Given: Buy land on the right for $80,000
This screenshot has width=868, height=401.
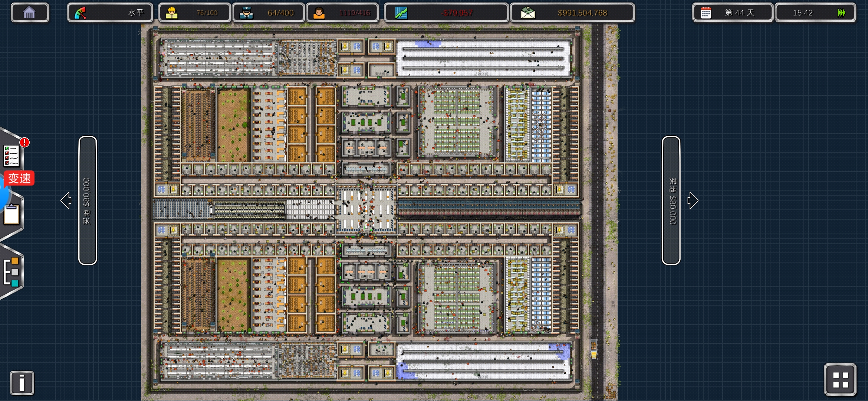Looking at the screenshot, I should click(671, 200).
